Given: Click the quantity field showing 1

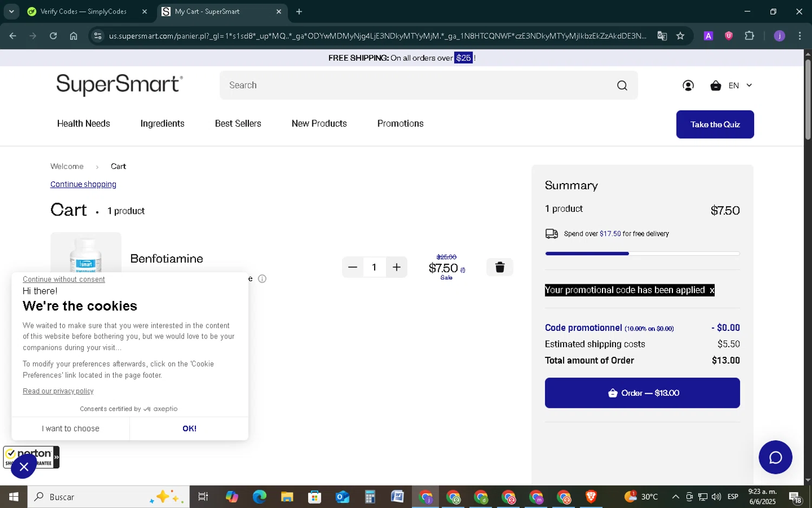Looking at the screenshot, I should click(x=374, y=268).
